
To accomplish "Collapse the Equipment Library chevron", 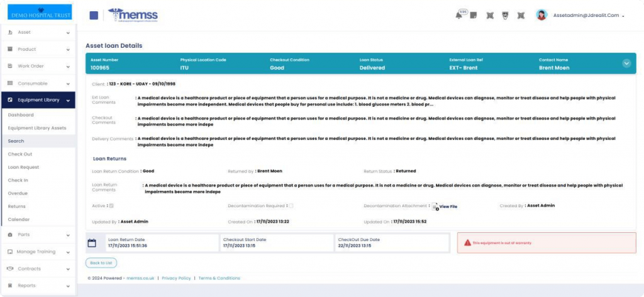I will coord(68,100).
